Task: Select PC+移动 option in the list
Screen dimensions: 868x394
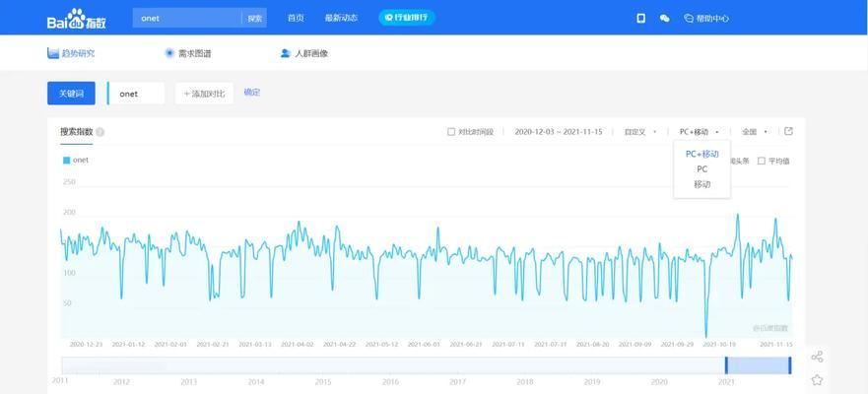Action: click(x=701, y=154)
